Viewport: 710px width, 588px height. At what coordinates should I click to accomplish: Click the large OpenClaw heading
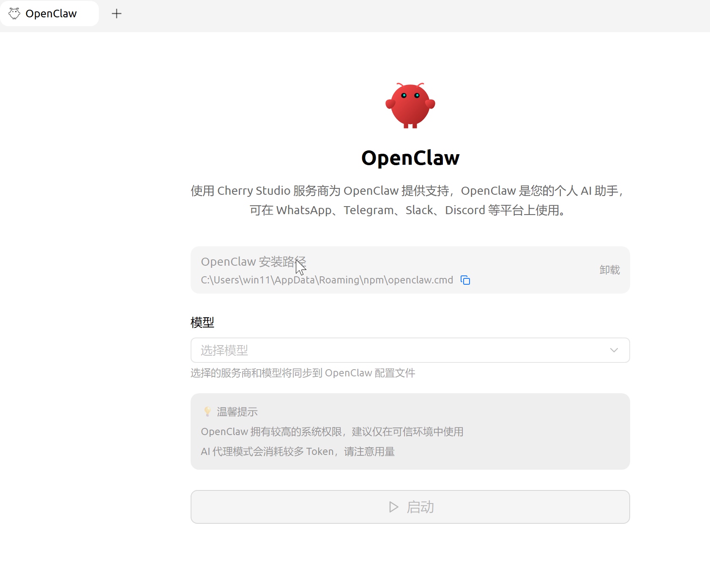pos(410,158)
